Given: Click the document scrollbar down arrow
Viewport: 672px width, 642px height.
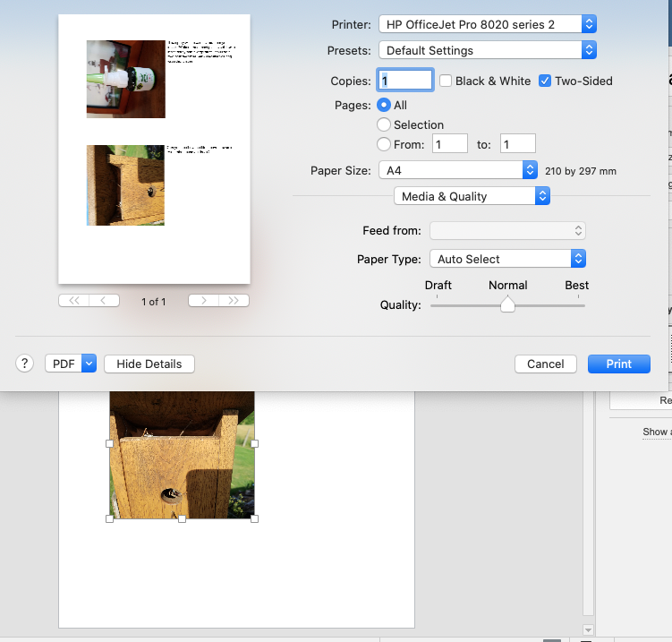Looking at the screenshot, I should pyautogui.click(x=588, y=630).
